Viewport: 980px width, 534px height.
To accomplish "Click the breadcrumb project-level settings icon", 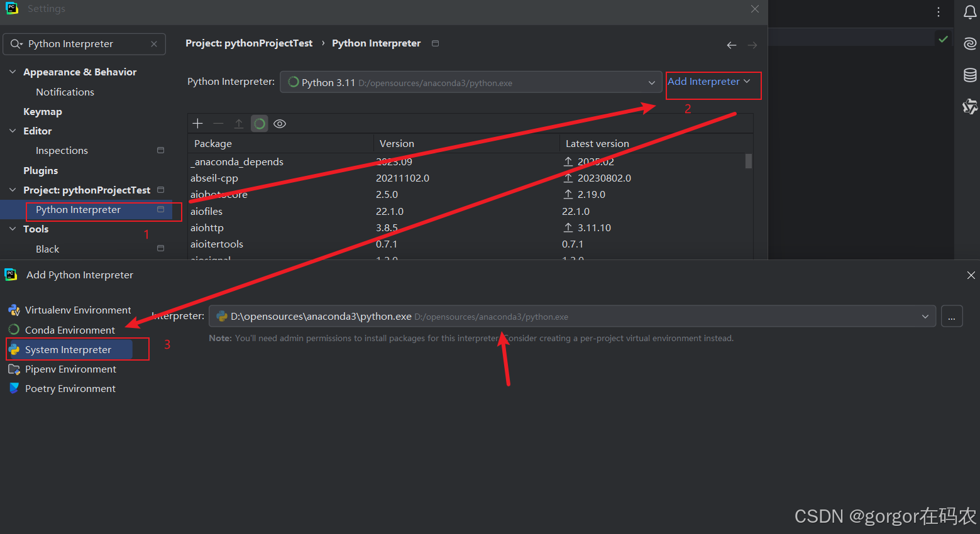I will (x=435, y=43).
